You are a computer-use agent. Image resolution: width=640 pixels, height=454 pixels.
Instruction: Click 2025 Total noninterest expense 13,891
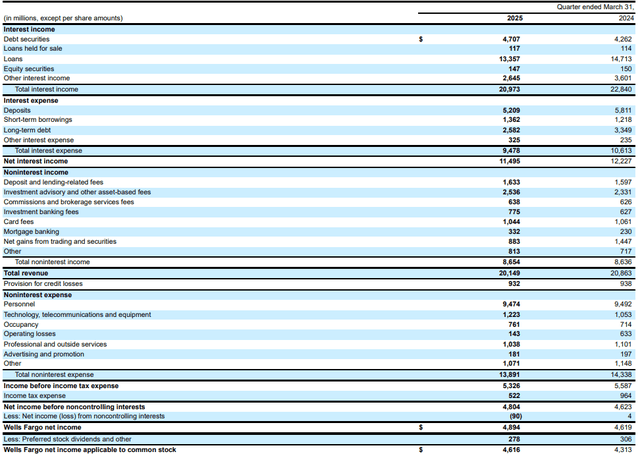509,374
